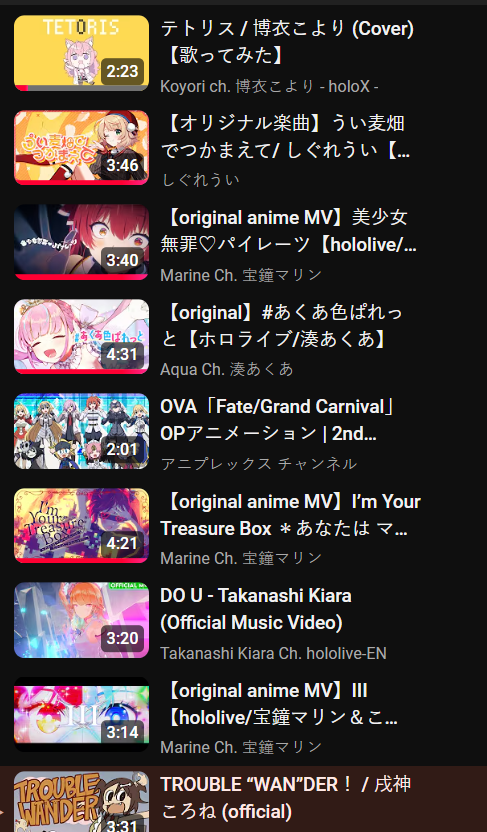Viewport: 487px width, 832px height.
Task: Click the TROUBLE "WAN"DER！ 戌神ころね title
Action: 285,798
